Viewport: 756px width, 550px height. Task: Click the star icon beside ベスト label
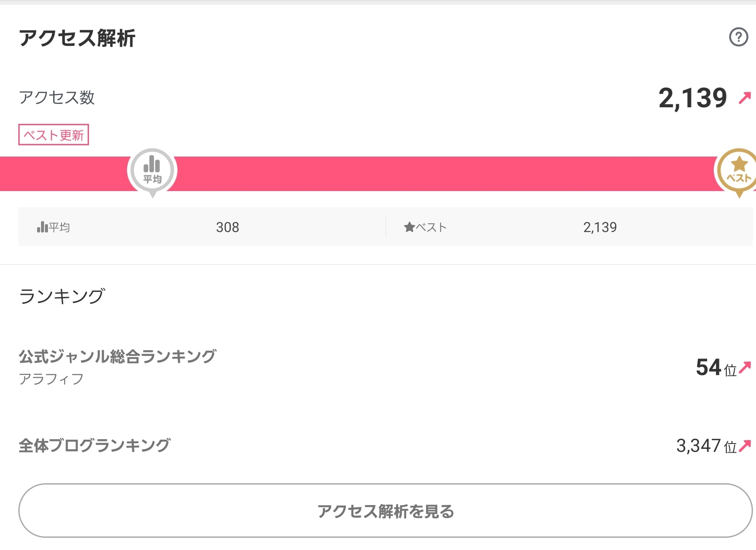409,227
